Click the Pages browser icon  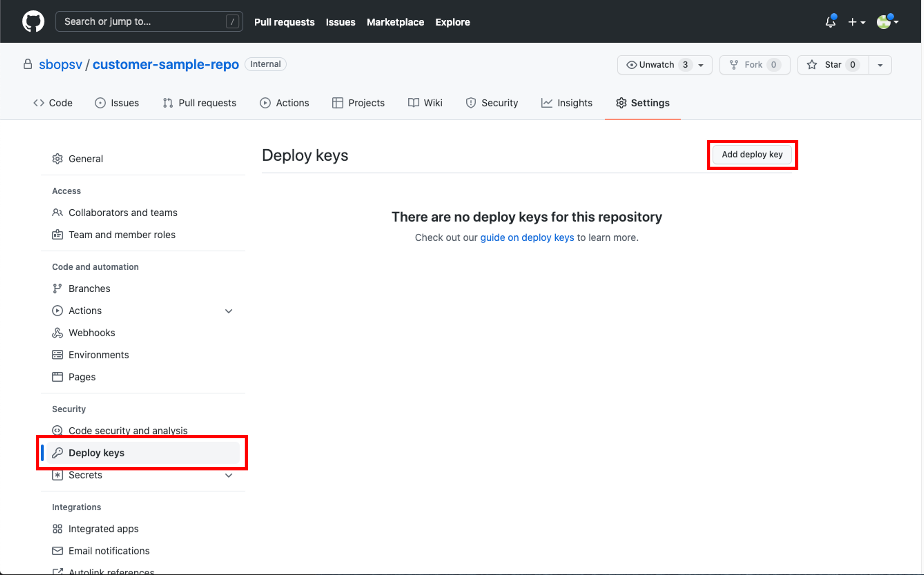pyautogui.click(x=57, y=377)
